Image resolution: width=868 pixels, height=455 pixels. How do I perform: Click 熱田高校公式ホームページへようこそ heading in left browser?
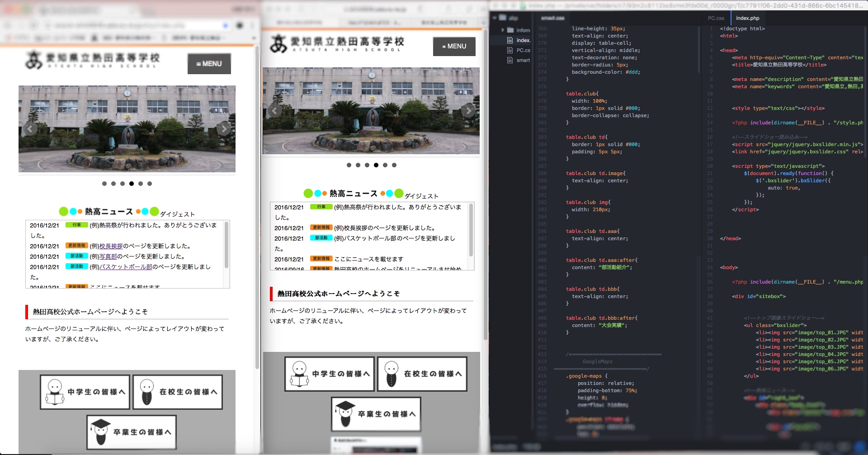tap(90, 312)
